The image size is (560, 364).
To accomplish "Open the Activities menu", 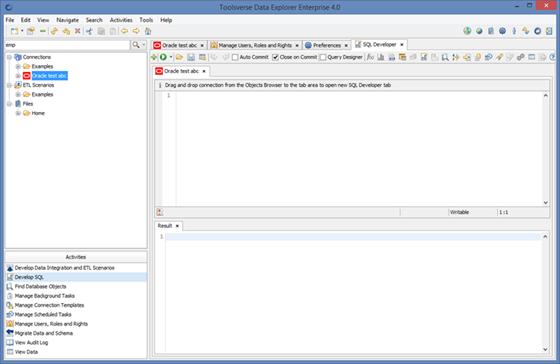I will coord(121,20).
